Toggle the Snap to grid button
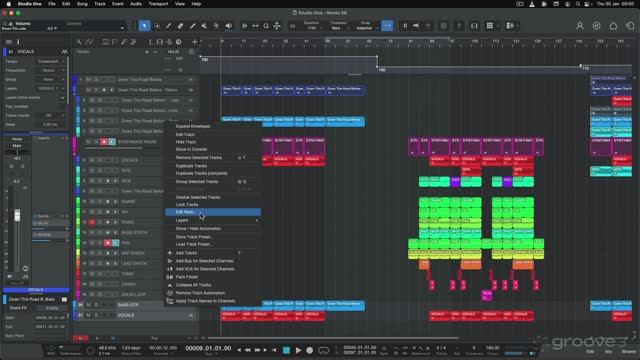The width and height of the screenshot is (640, 360). [x=387, y=26]
